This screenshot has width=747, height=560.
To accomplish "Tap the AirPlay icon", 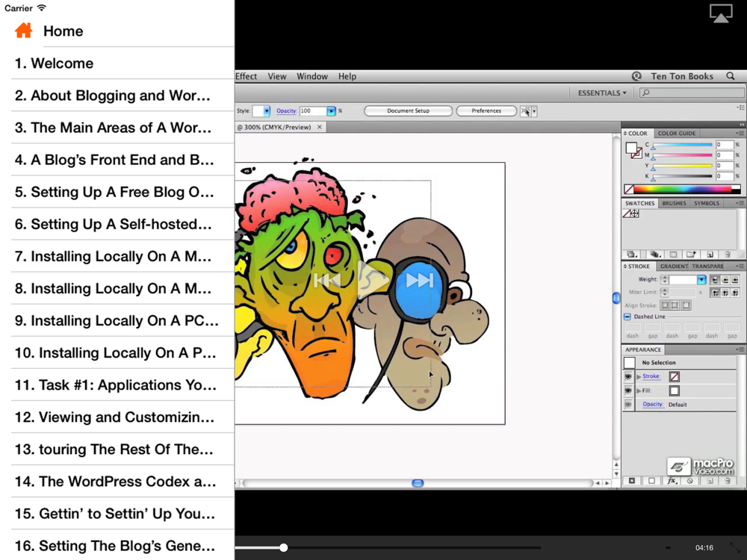I will (721, 13).
